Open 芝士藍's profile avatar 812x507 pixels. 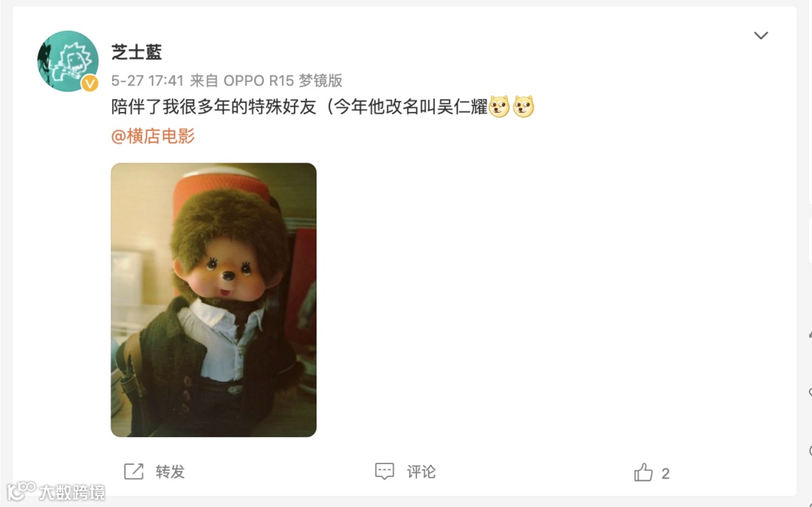68,61
